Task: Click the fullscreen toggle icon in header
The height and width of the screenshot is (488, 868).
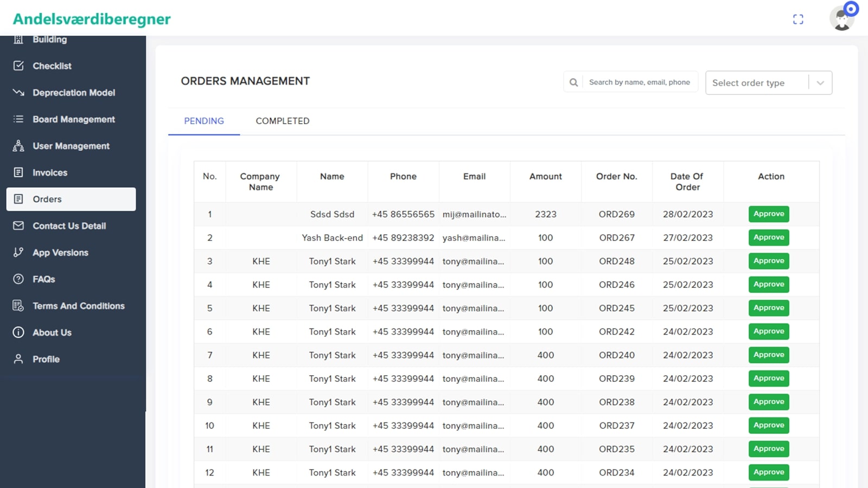Action: (x=798, y=20)
